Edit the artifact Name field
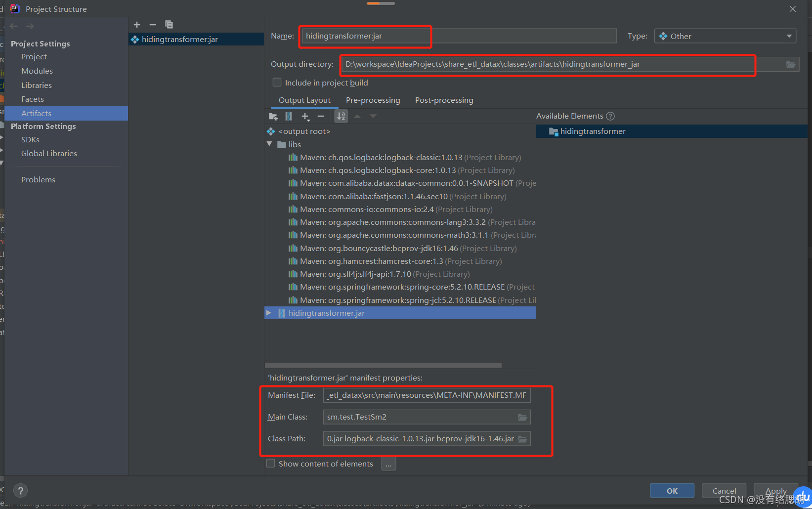Image resolution: width=812 pixels, height=509 pixels. [x=459, y=36]
